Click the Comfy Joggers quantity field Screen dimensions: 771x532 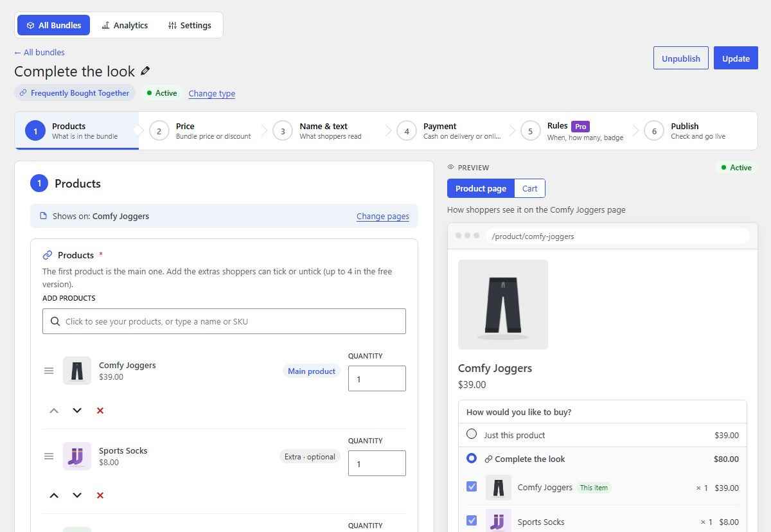[377, 378]
